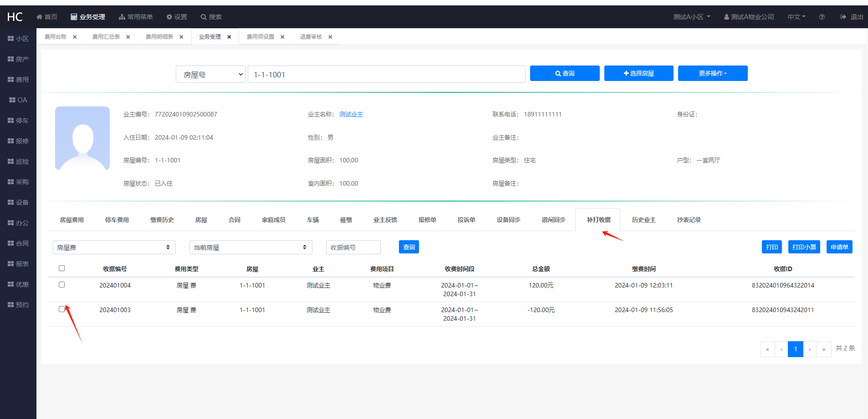
Task: Open the 办公 sidebar module
Action: pyautogui.click(x=18, y=223)
